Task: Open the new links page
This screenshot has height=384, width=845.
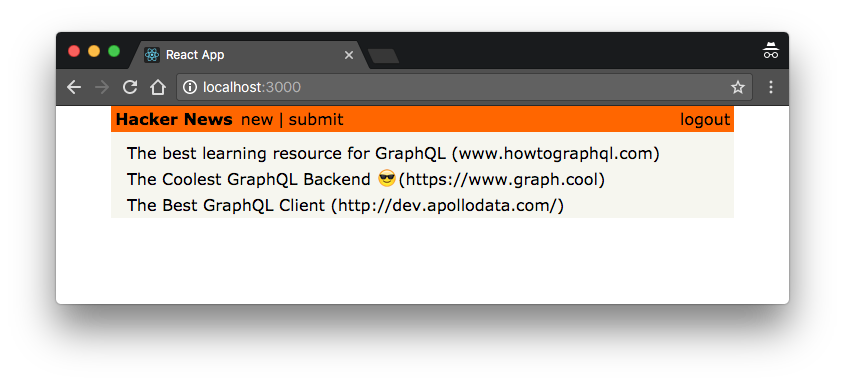Action: (x=257, y=120)
